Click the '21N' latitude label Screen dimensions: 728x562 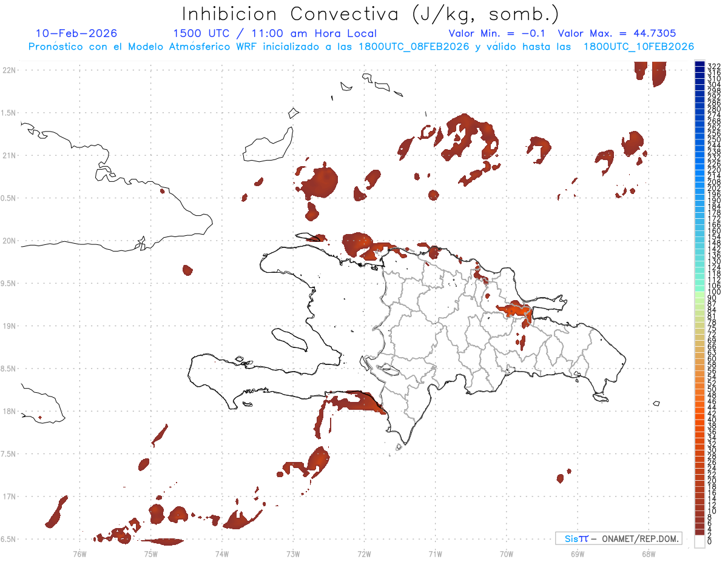[9, 156]
